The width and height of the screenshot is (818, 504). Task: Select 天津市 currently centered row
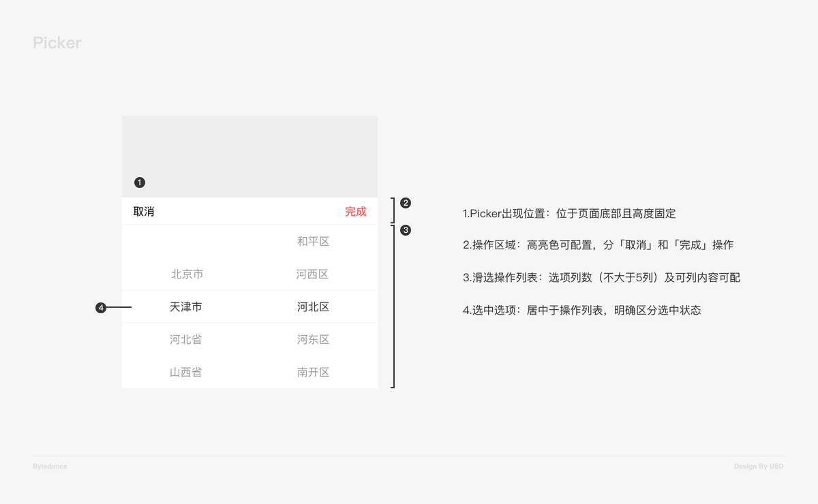tap(186, 306)
